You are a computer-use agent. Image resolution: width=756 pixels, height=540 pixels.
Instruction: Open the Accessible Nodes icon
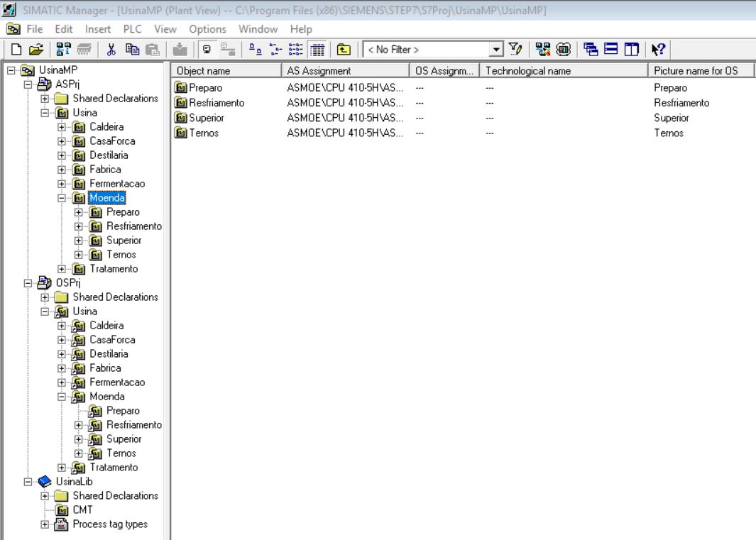[x=63, y=49]
